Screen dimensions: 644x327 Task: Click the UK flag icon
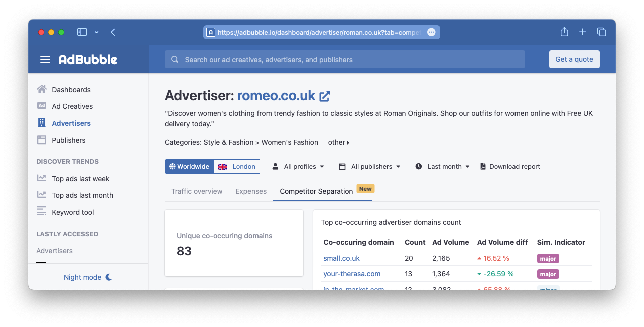coord(222,167)
